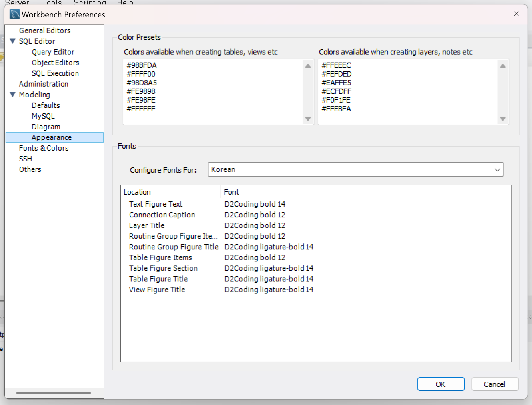Collapse the Modeling tree node

(x=13, y=94)
